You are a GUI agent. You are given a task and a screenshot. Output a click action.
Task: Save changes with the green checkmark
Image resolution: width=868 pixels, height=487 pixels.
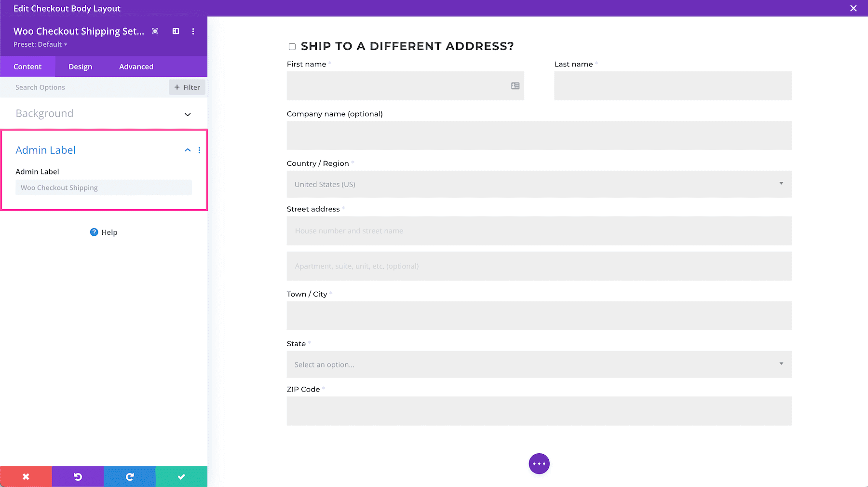(x=181, y=476)
